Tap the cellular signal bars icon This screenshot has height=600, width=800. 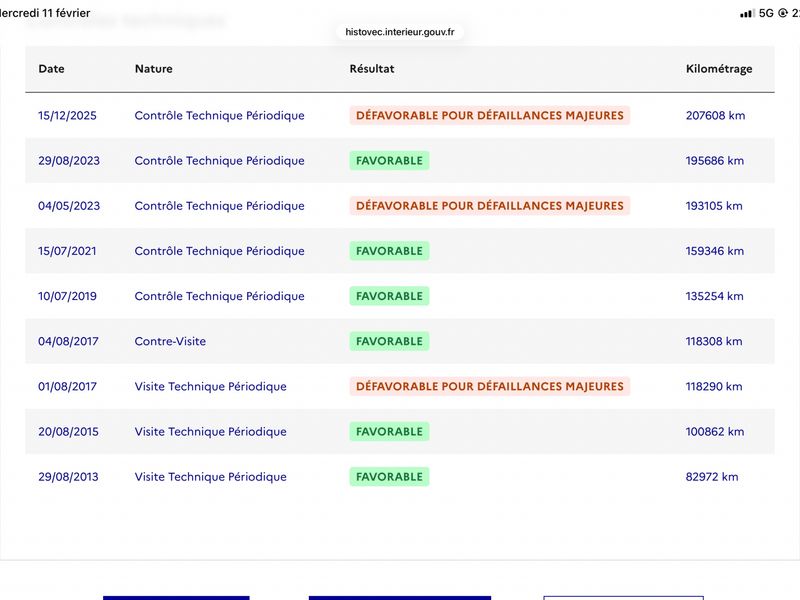coord(747,13)
